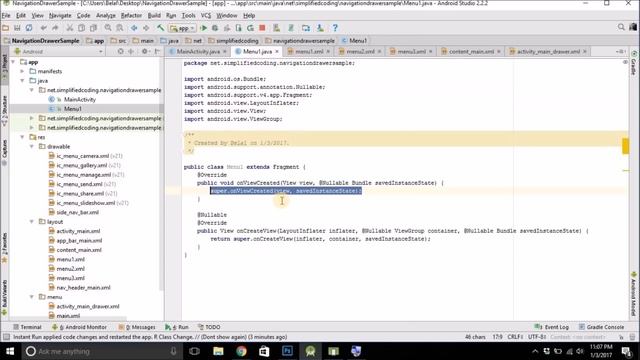Click the Undo arrow icon
The height and width of the screenshot is (360, 640).
click(44, 28)
